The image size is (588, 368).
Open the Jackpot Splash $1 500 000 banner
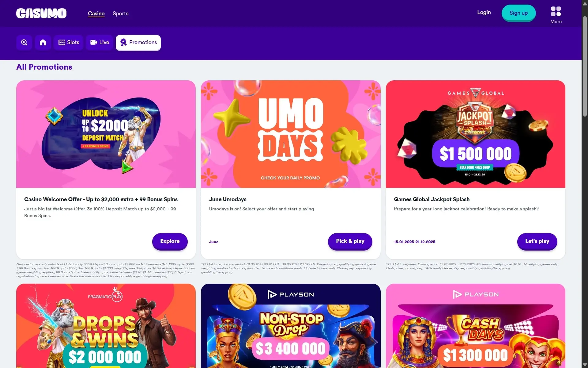(x=476, y=134)
